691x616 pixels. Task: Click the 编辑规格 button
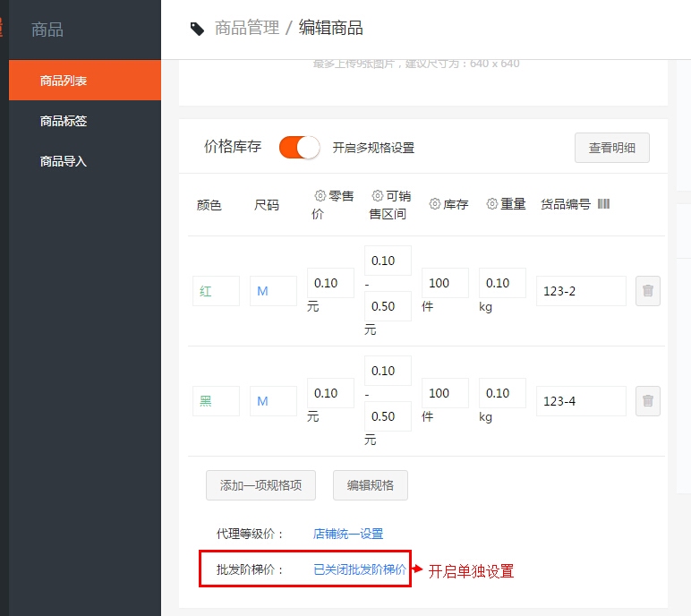click(371, 485)
